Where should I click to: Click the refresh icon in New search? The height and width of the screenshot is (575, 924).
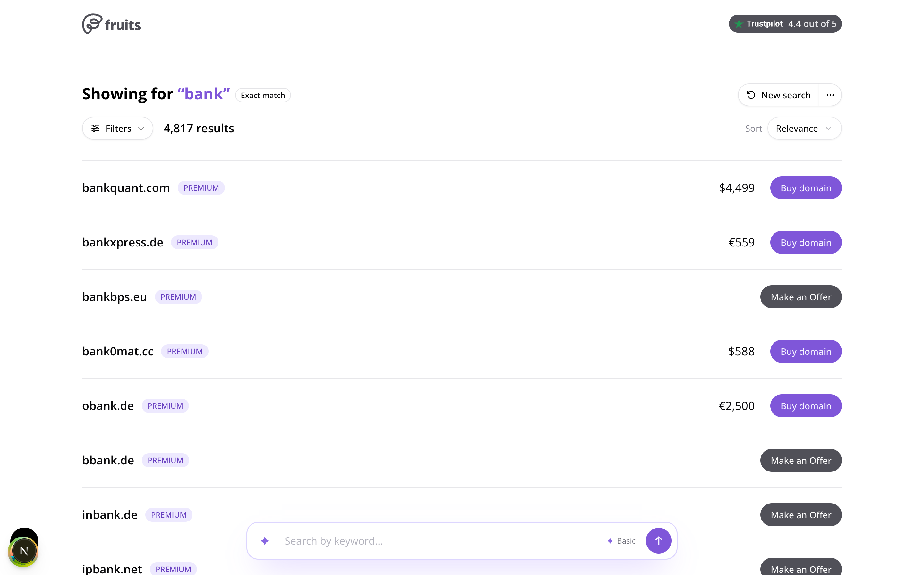(751, 95)
